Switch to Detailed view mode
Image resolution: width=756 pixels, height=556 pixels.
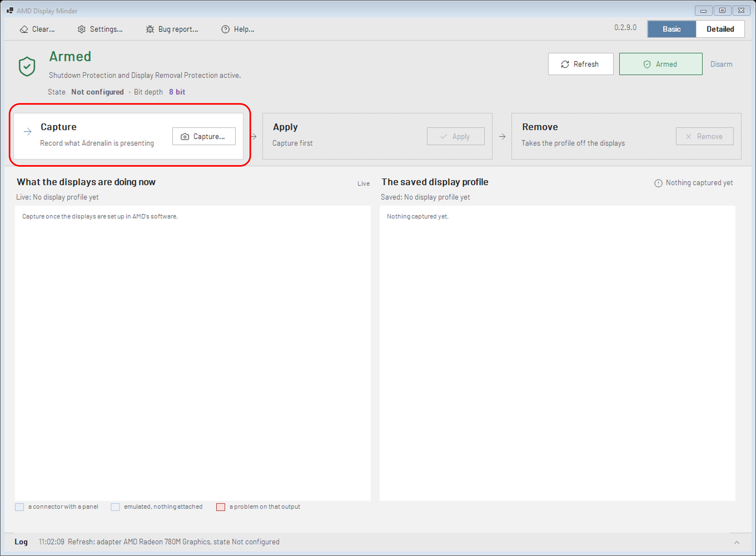[x=720, y=29]
